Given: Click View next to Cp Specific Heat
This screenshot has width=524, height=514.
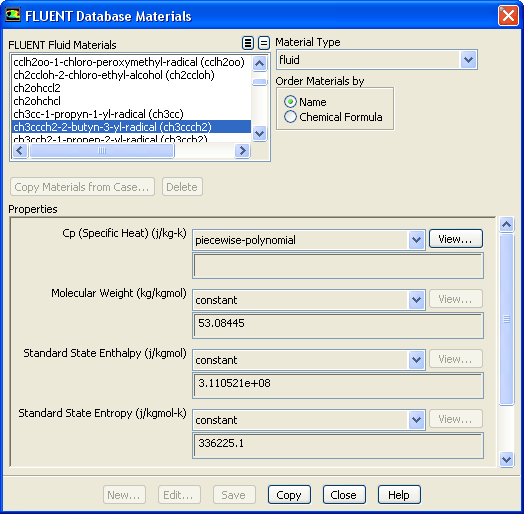Looking at the screenshot, I should [x=455, y=239].
